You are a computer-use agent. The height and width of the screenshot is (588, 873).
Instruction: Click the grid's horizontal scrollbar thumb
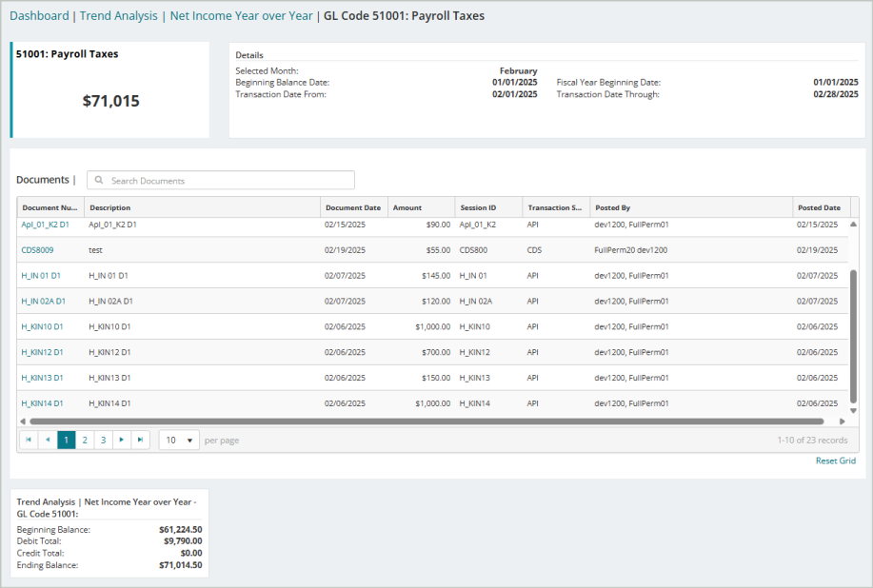coord(427,421)
